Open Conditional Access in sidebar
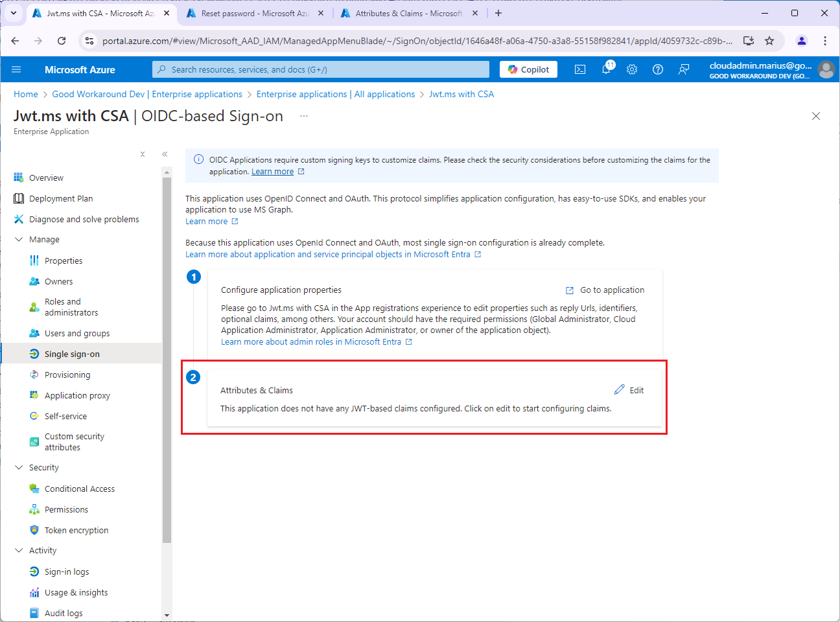This screenshot has height=622, width=840. 79,489
